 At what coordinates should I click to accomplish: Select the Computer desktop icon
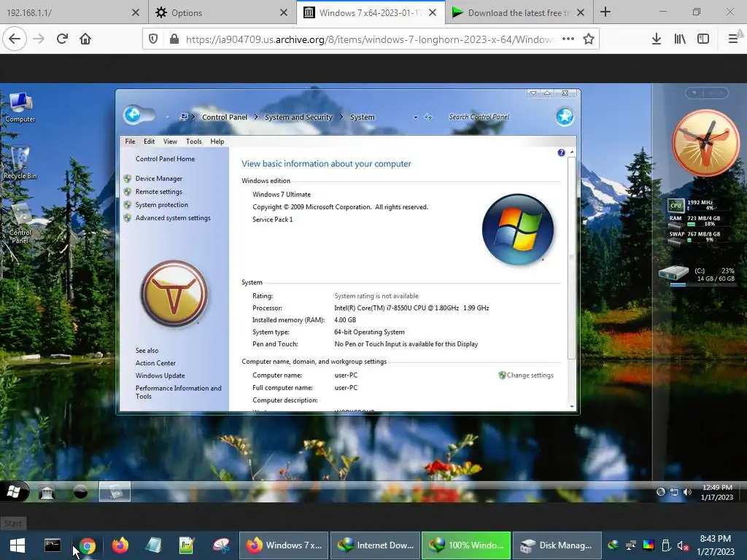pyautogui.click(x=20, y=108)
